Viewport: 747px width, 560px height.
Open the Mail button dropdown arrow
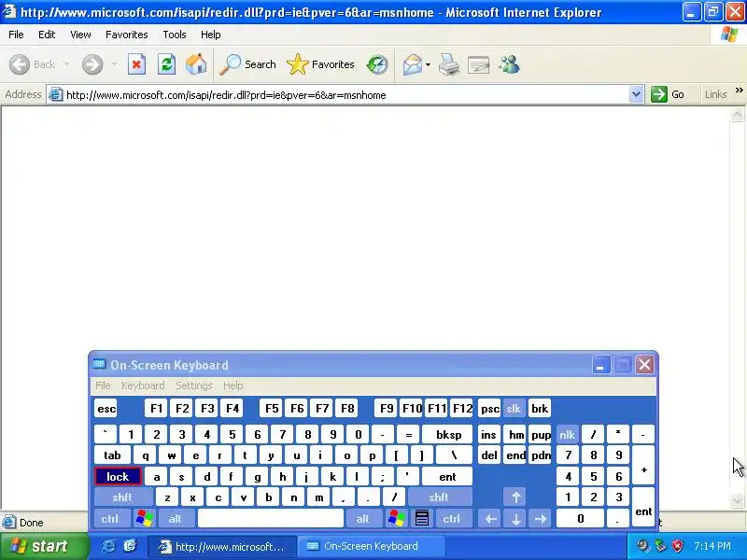[x=428, y=64]
